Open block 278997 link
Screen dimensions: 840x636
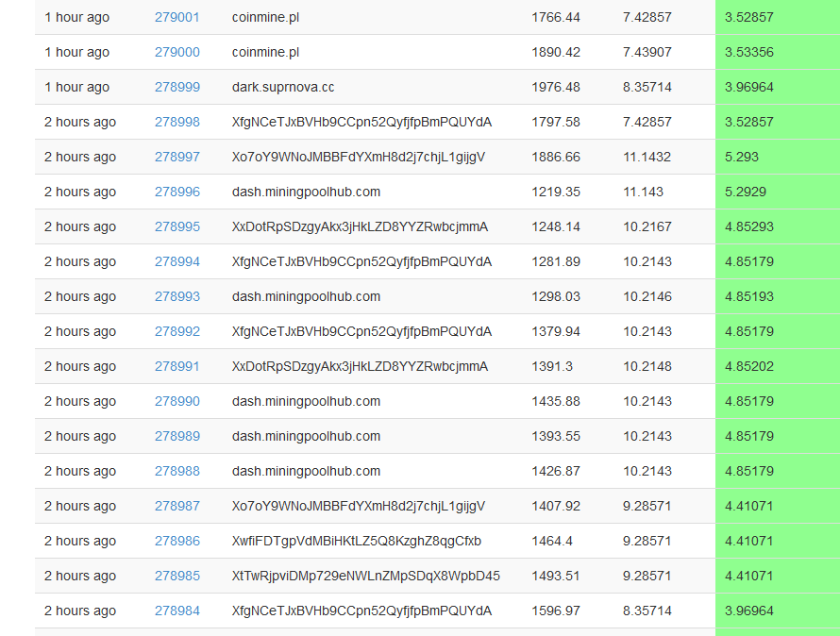[x=176, y=157]
